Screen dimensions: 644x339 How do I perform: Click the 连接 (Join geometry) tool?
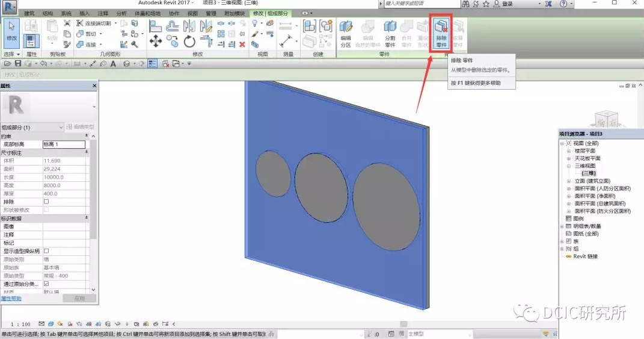click(x=87, y=44)
